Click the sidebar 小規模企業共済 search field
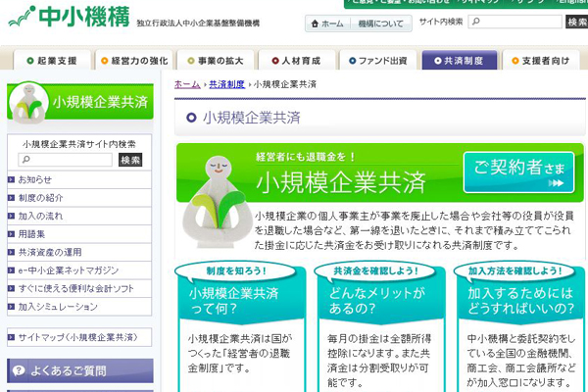The width and height of the screenshot is (588, 392). point(66,160)
